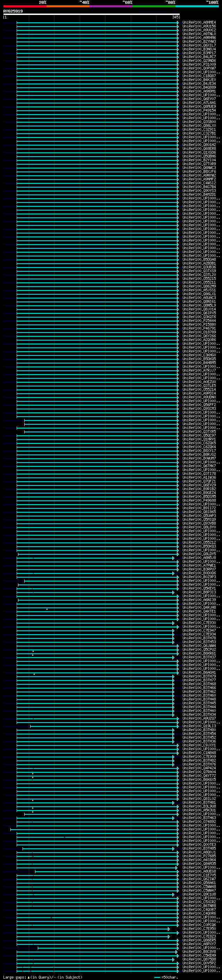Select hit UniRef100_C1N848
Image resolution: width=222 pixels, height=980 pixels.
(199, 753)
